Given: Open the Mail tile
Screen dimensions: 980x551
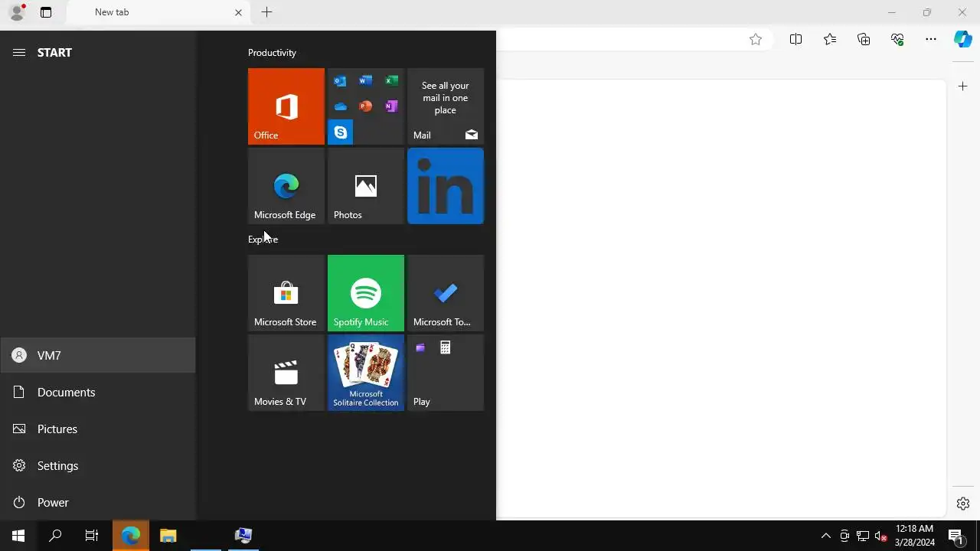Looking at the screenshot, I should point(446,106).
